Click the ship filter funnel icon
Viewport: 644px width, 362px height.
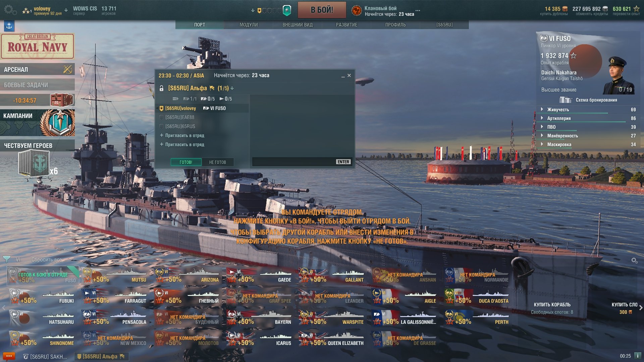6,259
